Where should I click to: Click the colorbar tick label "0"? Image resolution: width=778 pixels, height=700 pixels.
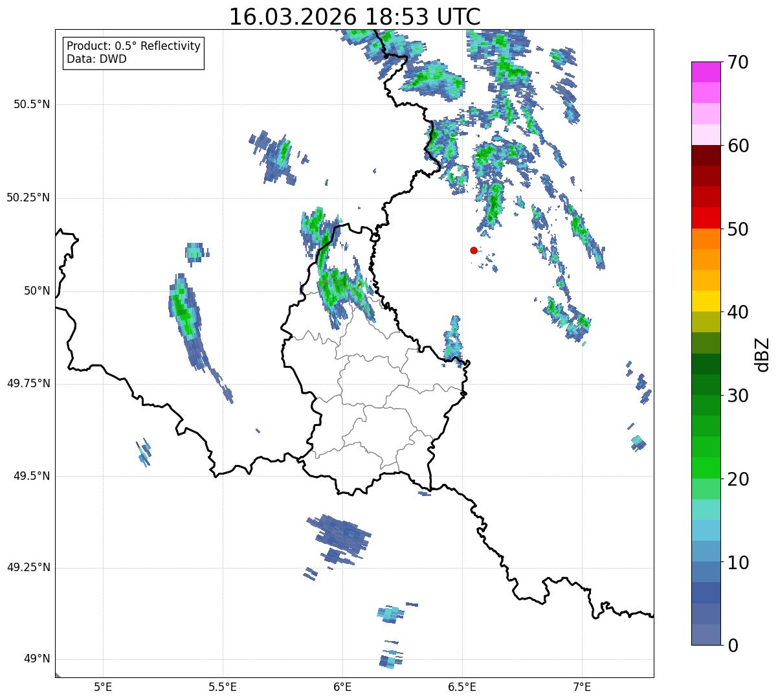(x=733, y=645)
